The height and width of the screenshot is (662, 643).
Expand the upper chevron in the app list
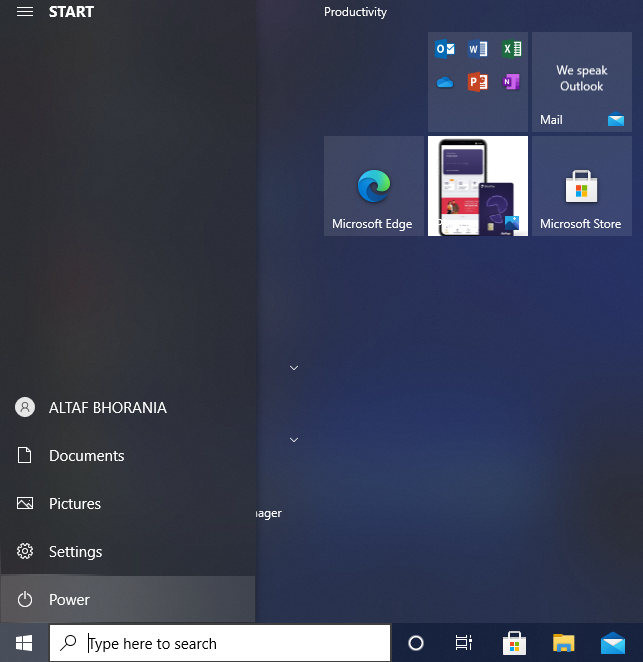(294, 368)
